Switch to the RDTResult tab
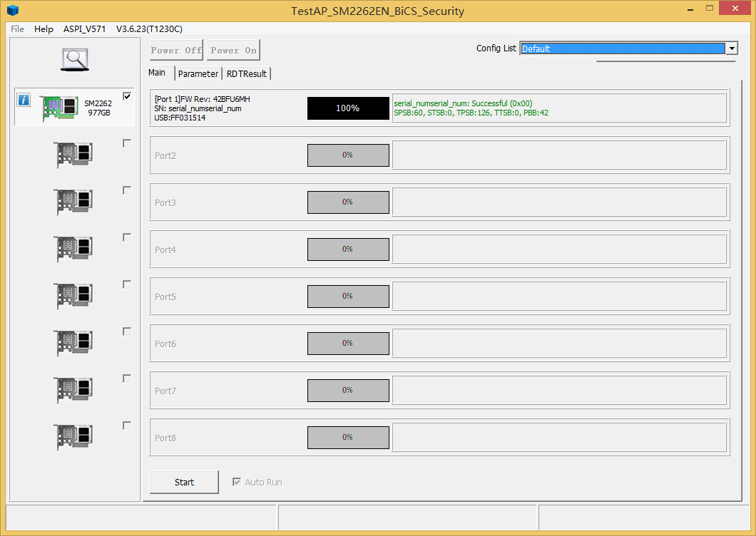This screenshot has width=756, height=536. point(247,73)
